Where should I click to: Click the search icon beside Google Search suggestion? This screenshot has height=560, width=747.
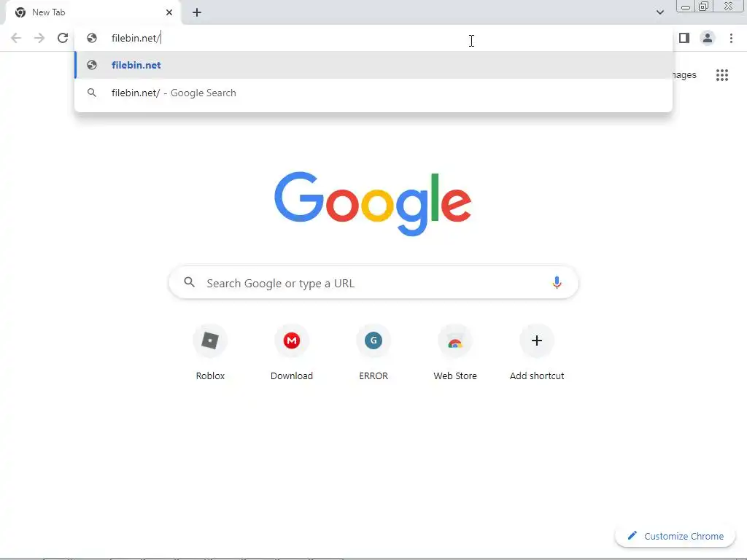click(92, 93)
